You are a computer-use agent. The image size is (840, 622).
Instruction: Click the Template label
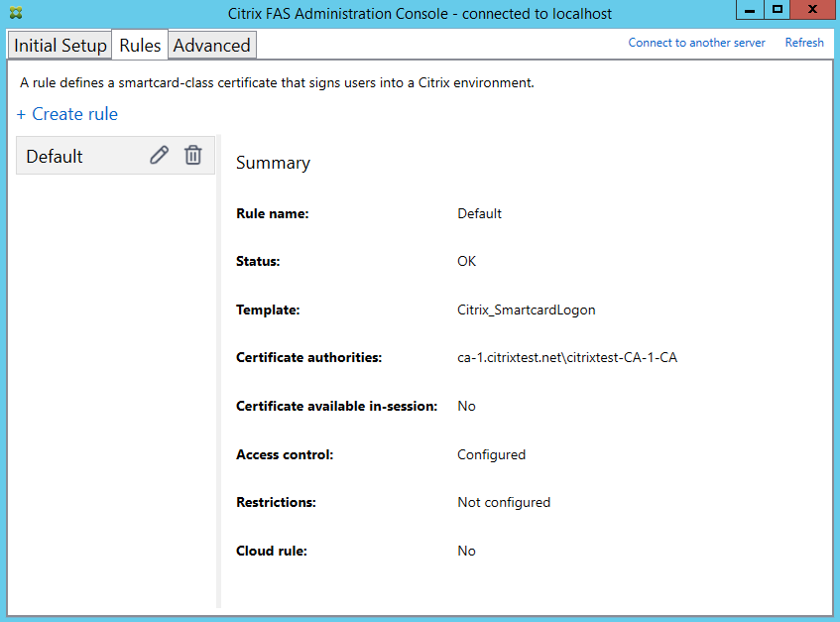tap(268, 310)
